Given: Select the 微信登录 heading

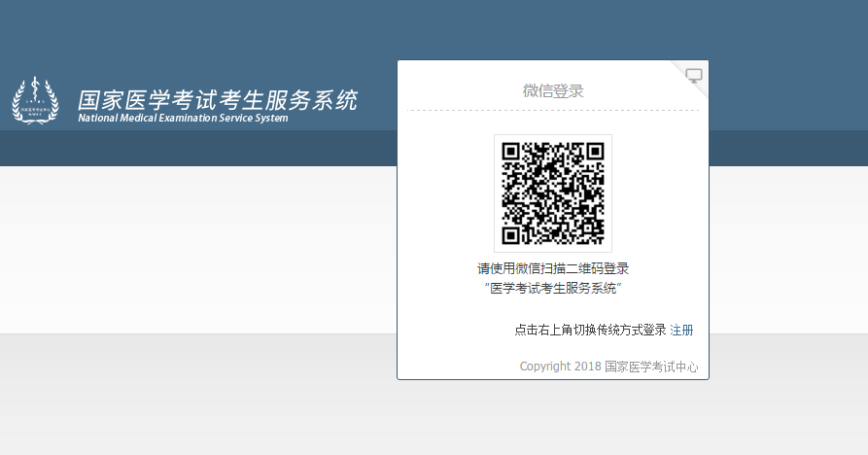Looking at the screenshot, I should pos(553,90).
